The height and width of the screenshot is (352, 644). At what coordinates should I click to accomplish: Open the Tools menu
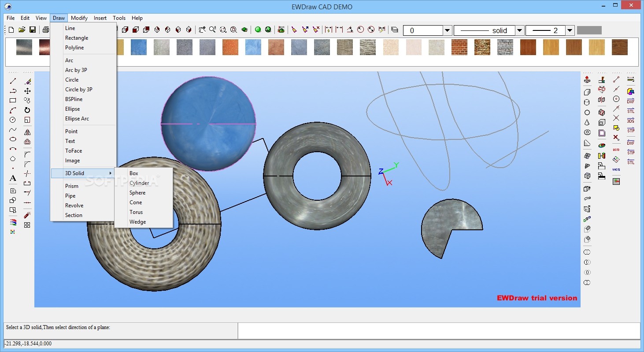[x=119, y=18]
